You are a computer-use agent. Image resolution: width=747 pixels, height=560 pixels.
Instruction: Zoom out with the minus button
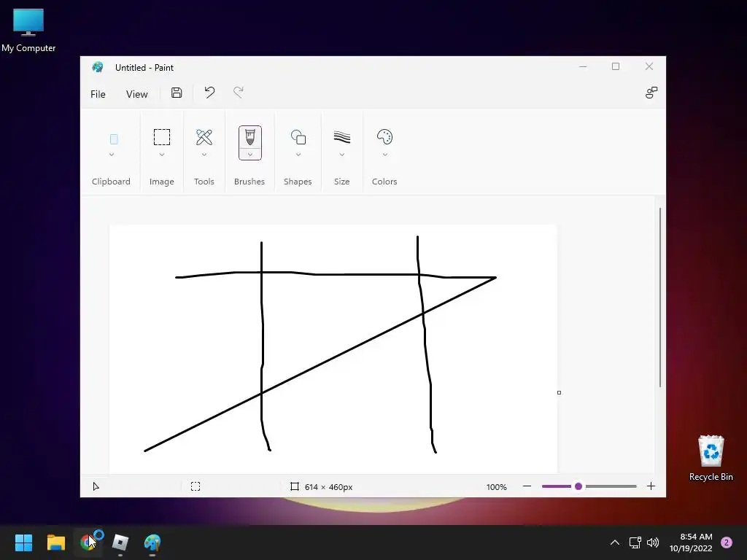(x=527, y=486)
